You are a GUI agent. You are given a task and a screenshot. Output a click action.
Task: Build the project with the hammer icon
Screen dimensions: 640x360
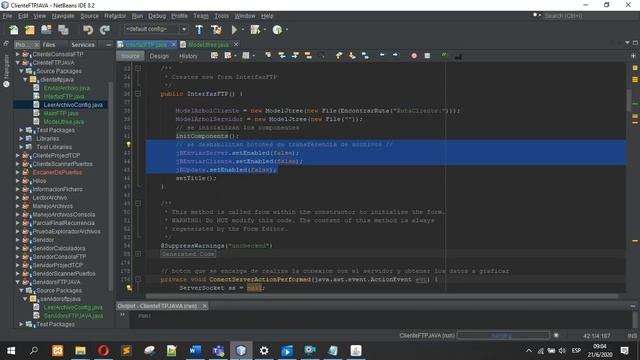(199, 30)
